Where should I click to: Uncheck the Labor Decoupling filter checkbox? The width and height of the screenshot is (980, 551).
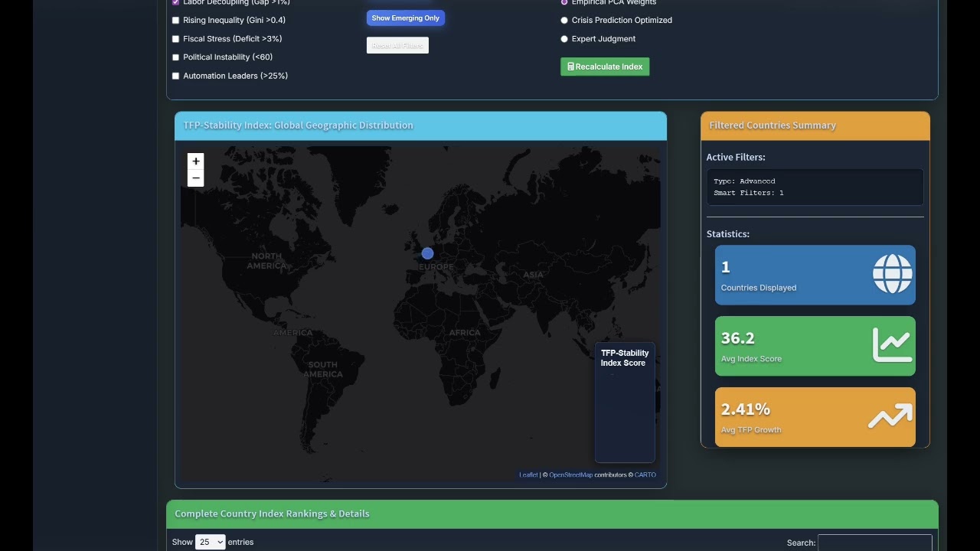[x=176, y=2]
